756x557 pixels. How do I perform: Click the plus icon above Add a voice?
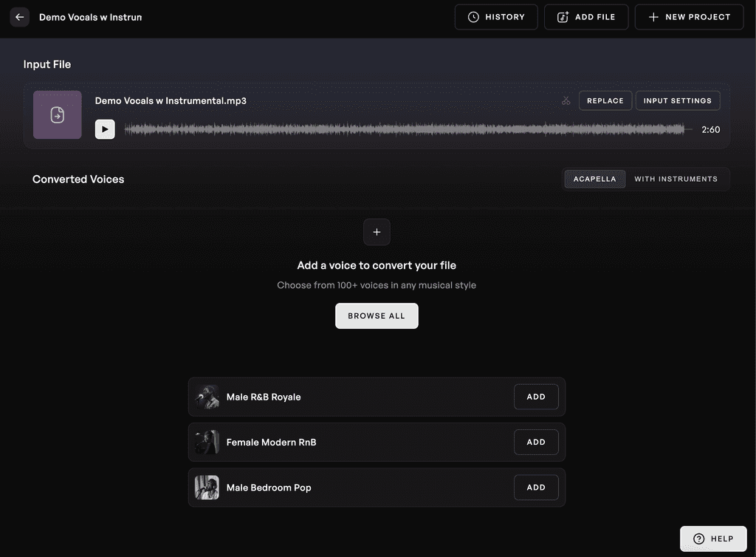pos(377,231)
